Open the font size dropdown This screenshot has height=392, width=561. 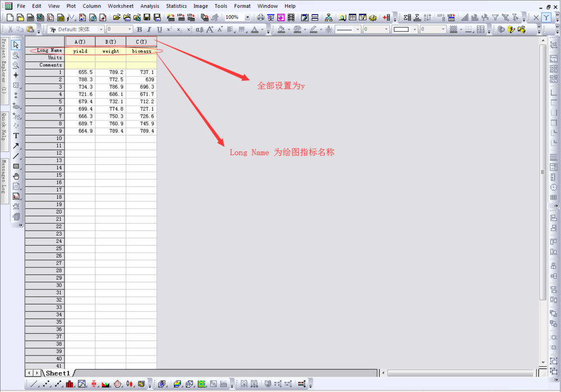130,29
